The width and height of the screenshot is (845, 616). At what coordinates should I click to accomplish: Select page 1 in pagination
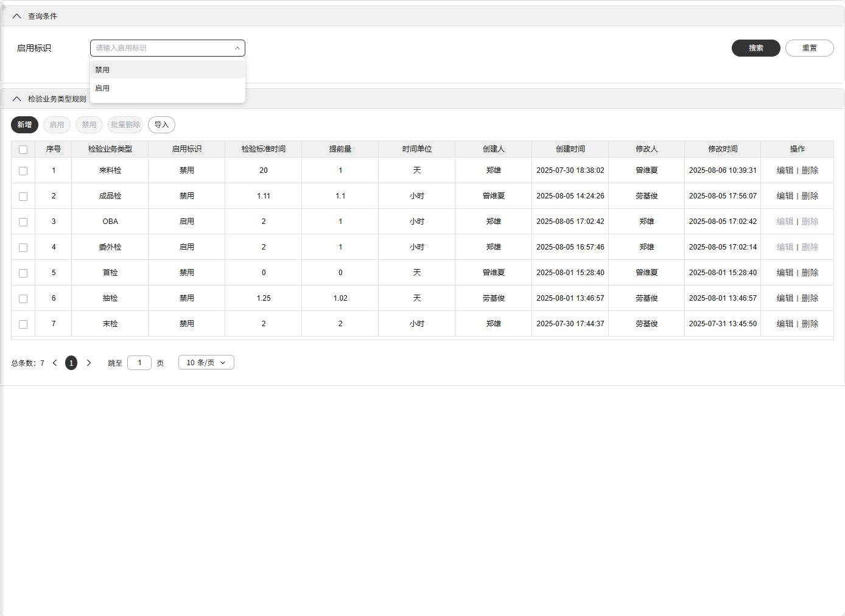pos(71,363)
